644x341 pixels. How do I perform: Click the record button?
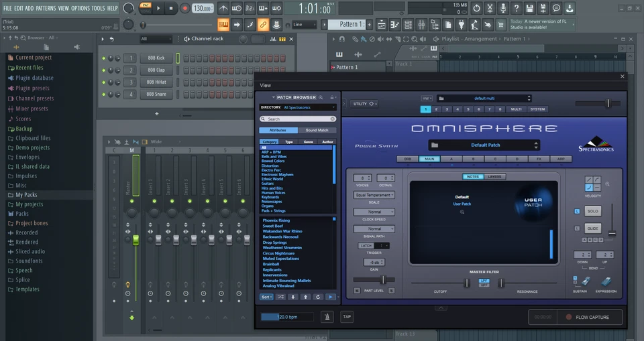(x=184, y=8)
